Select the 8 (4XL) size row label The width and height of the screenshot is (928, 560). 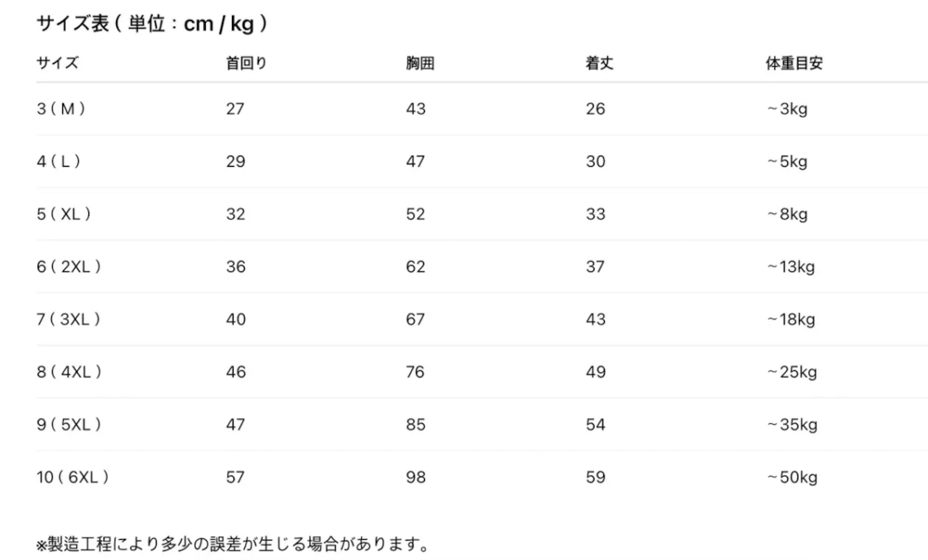(69, 372)
